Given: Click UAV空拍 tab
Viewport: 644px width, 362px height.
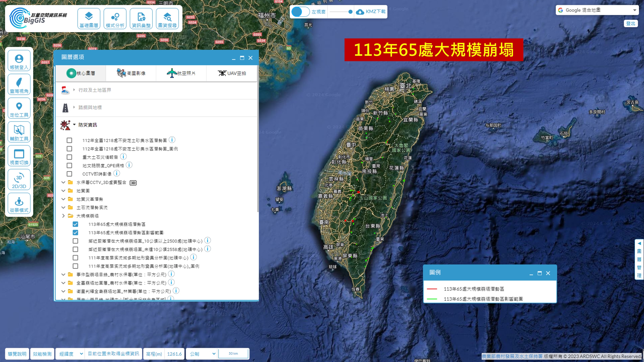Looking at the screenshot, I should point(232,73).
